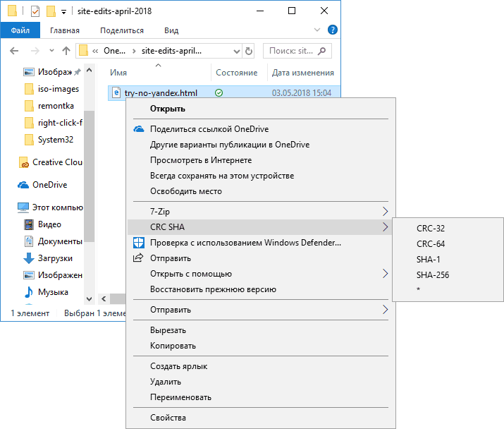
Task: Click the Видео film strip icon
Action: click(x=29, y=224)
